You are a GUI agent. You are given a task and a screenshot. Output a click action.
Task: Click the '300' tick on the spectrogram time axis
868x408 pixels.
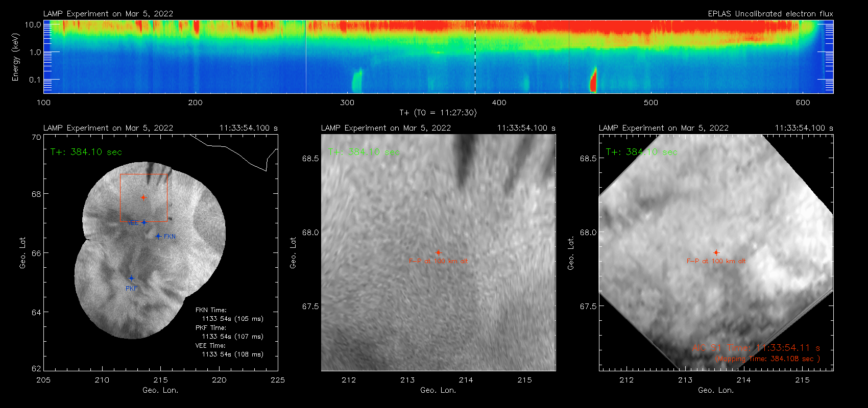tap(347, 103)
